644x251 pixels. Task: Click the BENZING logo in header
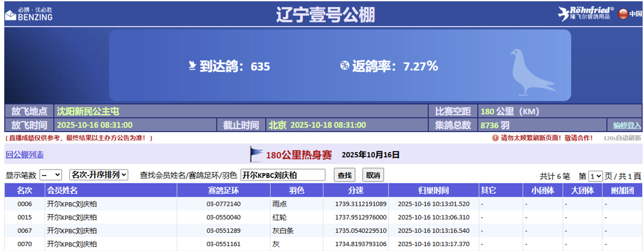(29, 14)
